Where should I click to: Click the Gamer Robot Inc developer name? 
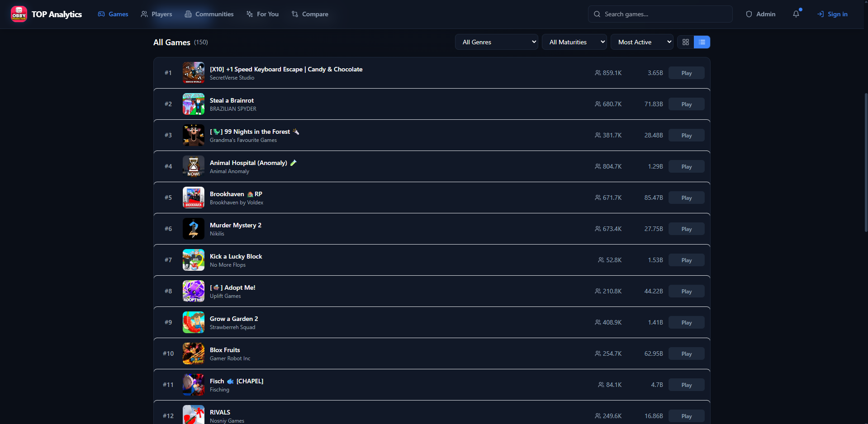coord(230,358)
